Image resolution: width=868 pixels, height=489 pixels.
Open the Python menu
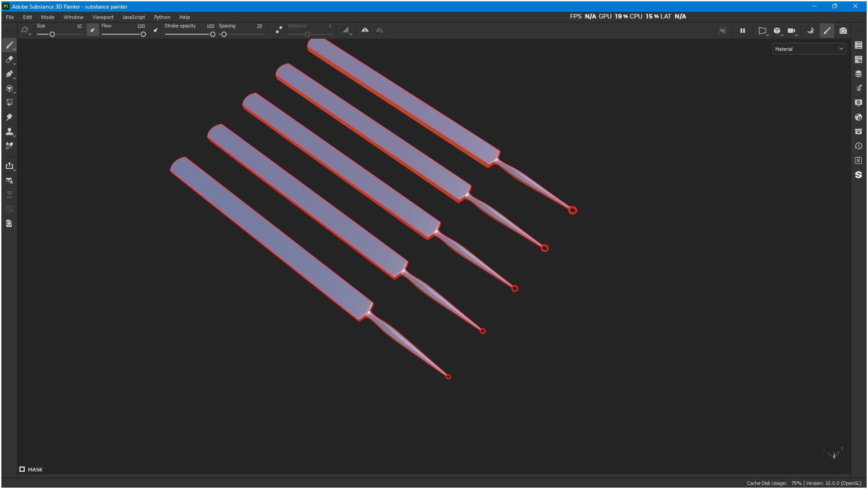(162, 17)
